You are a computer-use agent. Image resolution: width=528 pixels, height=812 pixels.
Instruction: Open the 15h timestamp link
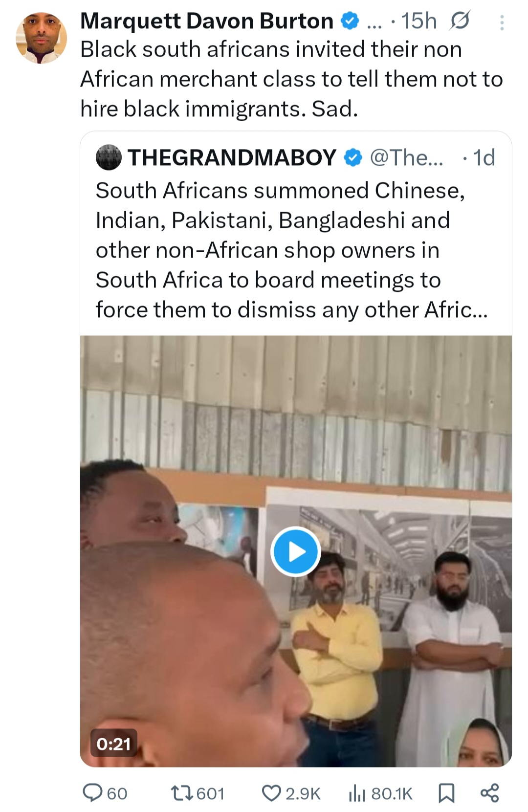[x=418, y=21]
